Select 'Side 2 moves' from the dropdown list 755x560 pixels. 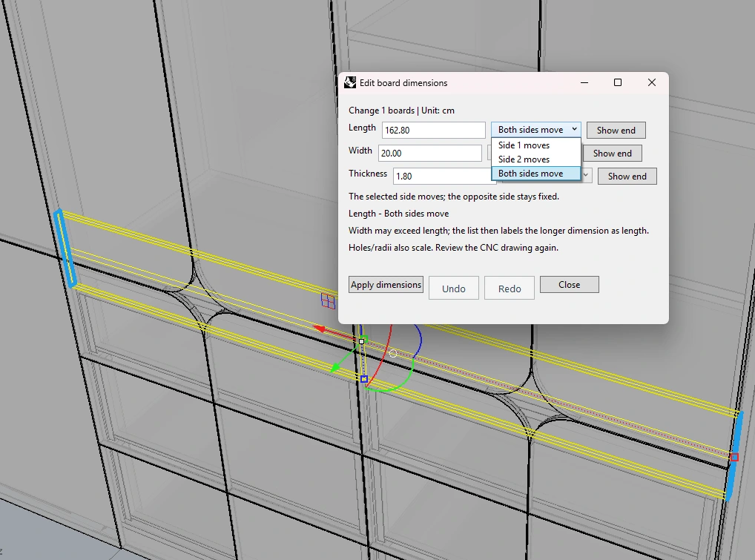click(x=536, y=159)
